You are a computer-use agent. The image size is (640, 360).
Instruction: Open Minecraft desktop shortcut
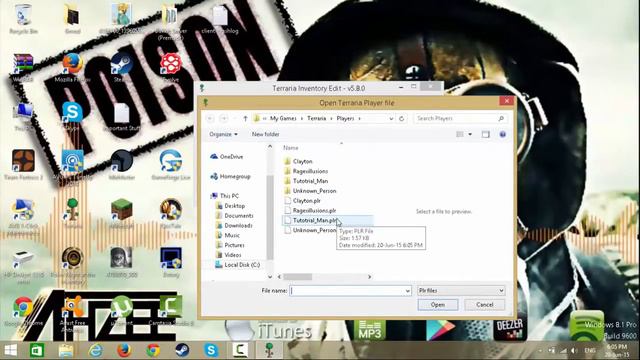122,213
